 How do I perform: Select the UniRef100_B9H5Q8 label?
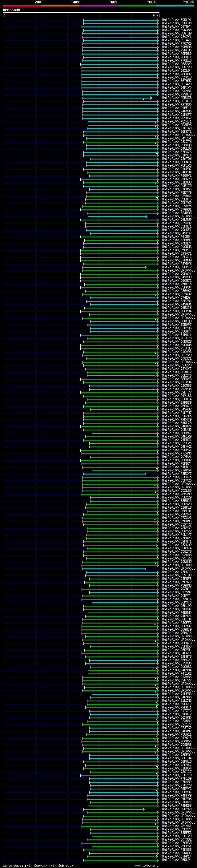point(176,47)
